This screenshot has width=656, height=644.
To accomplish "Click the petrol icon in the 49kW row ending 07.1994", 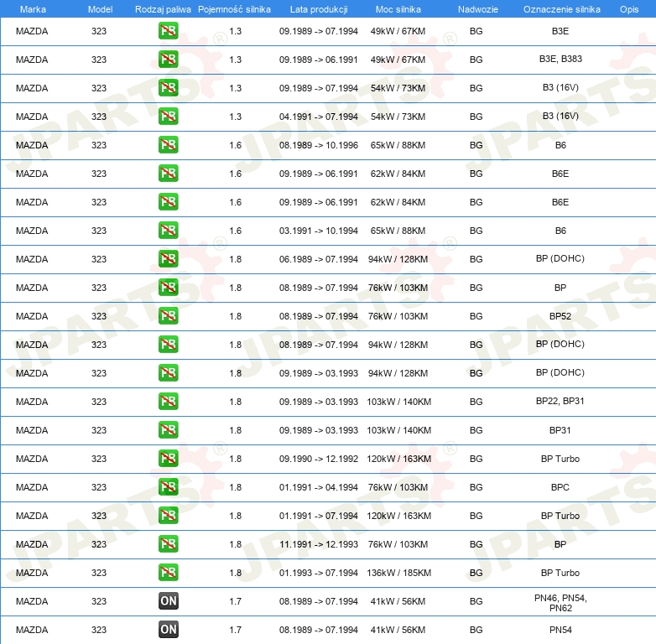I will (x=168, y=30).
